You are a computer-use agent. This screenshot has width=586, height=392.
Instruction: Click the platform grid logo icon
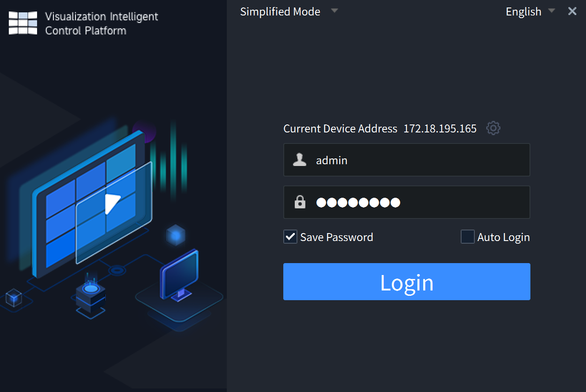tap(22, 23)
